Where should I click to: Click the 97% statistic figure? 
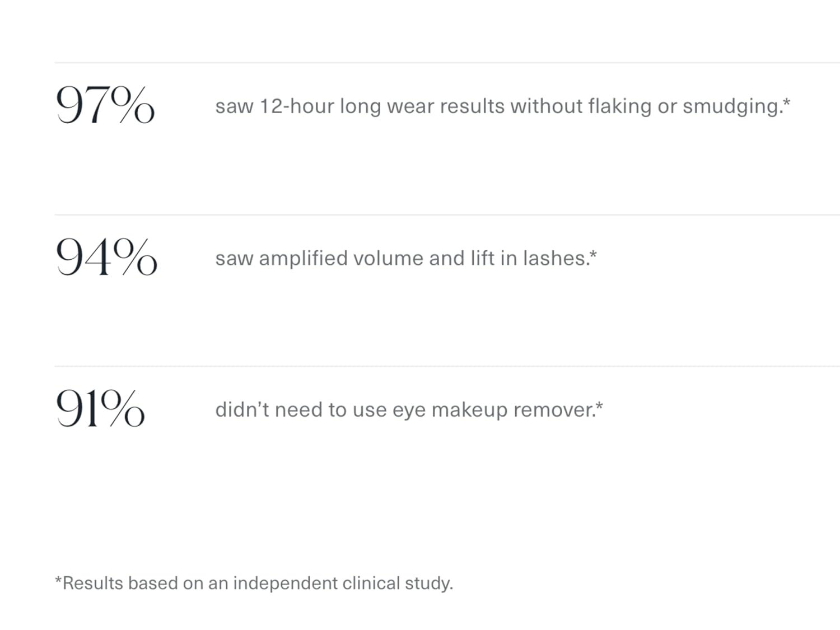[x=105, y=105]
